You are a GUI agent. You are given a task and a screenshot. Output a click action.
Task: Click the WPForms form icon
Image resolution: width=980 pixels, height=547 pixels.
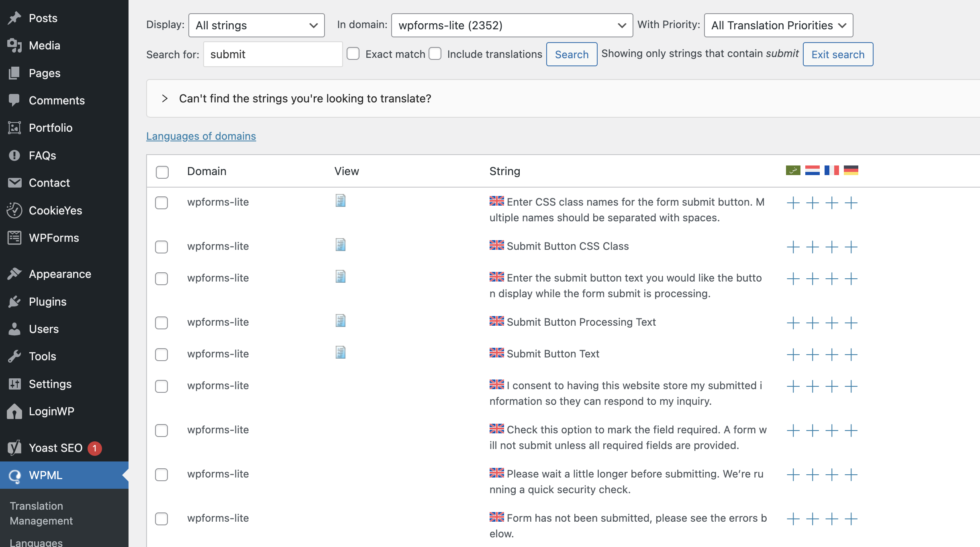coord(14,238)
